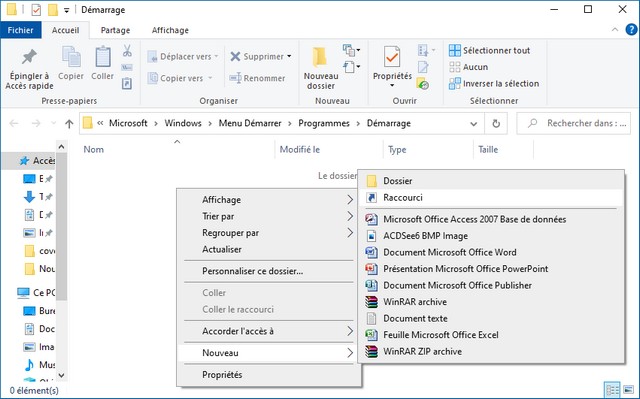Open the Affichage context submenu
The image size is (640, 399).
pyautogui.click(x=269, y=200)
